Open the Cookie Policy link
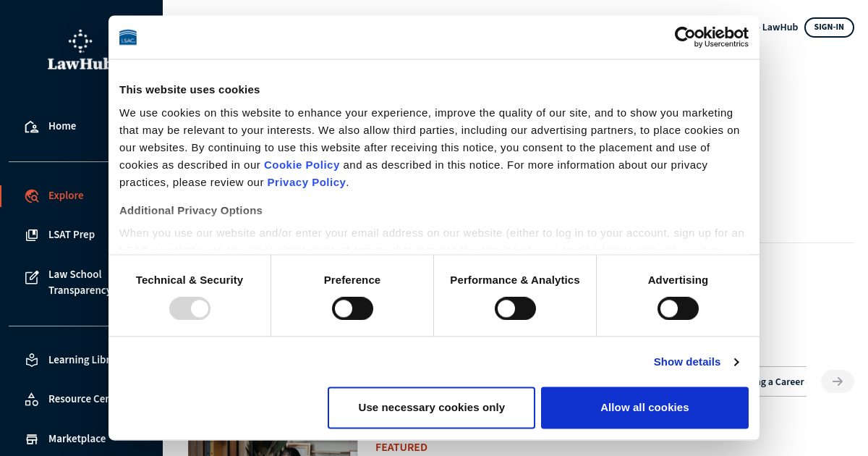Image resolution: width=868 pixels, height=456 pixels. (302, 164)
